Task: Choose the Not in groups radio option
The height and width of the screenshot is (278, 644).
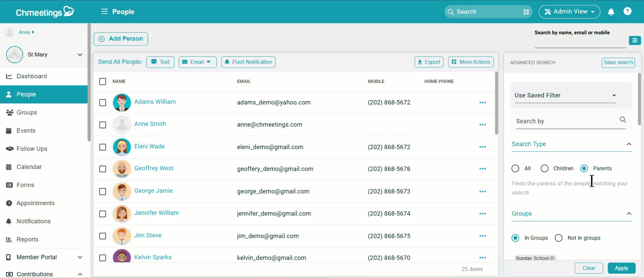Action: 558,238
